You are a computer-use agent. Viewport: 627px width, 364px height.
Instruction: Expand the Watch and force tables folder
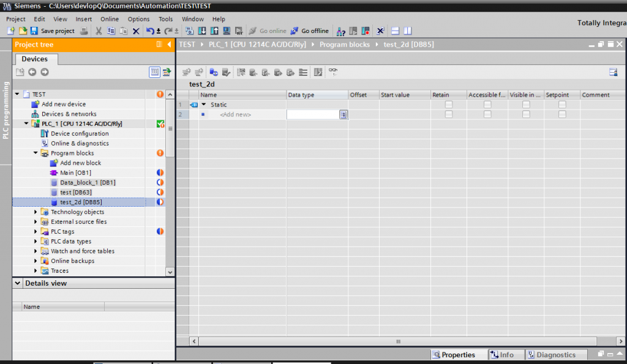[x=36, y=251]
